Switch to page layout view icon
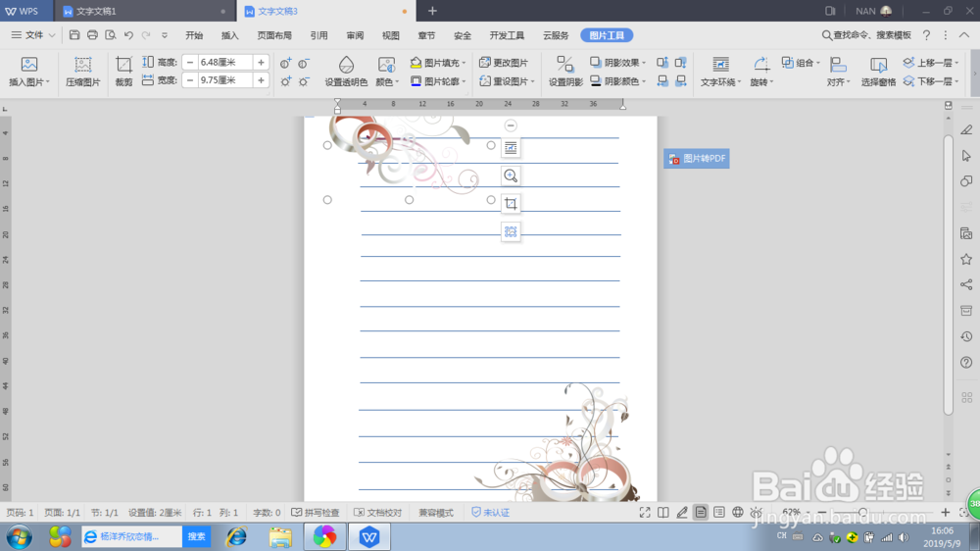 coord(701,512)
